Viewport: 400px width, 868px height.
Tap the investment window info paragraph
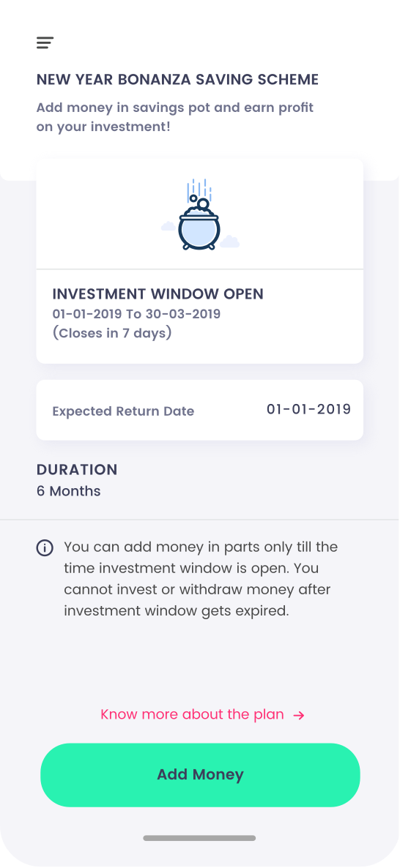(201, 579)
